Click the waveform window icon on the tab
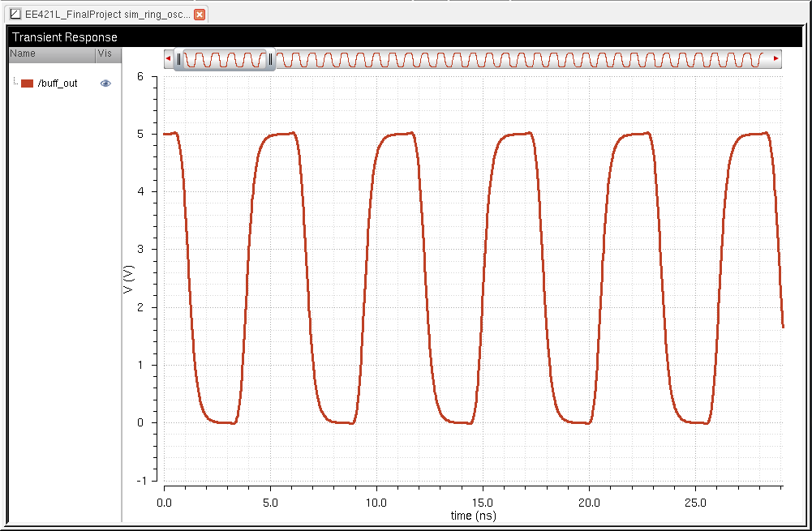 tap(15, 15)
